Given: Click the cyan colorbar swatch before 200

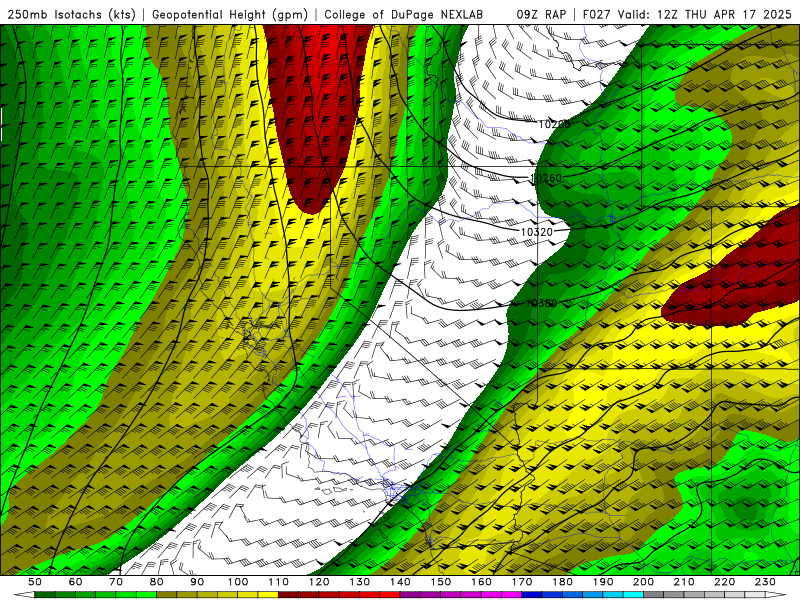Looking at the screenshot, I should click(633, 594).
